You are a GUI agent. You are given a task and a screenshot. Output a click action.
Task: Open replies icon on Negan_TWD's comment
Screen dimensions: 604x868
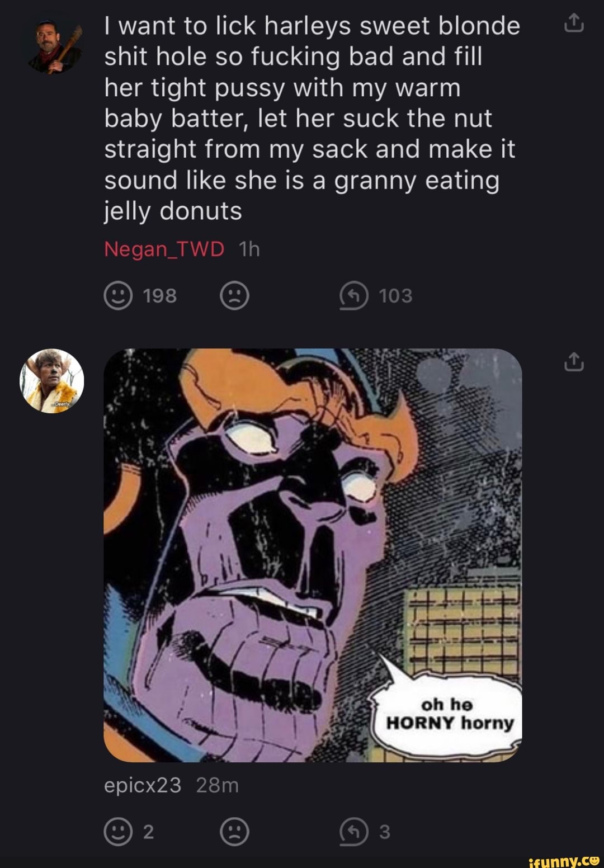tap(354, 296)
